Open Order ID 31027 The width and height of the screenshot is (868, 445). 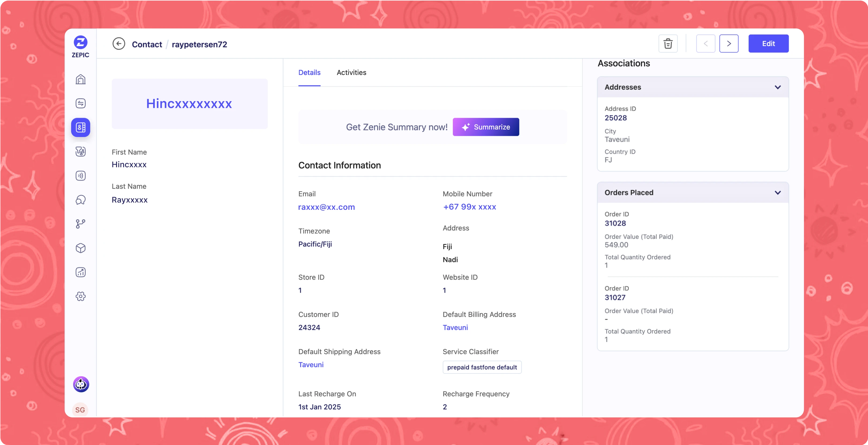tap(615, 297)
